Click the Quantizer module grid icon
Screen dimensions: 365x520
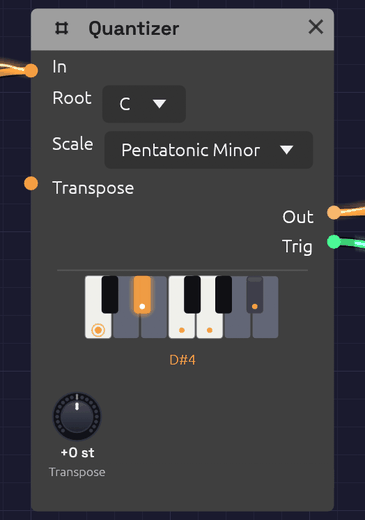[62, 28]
